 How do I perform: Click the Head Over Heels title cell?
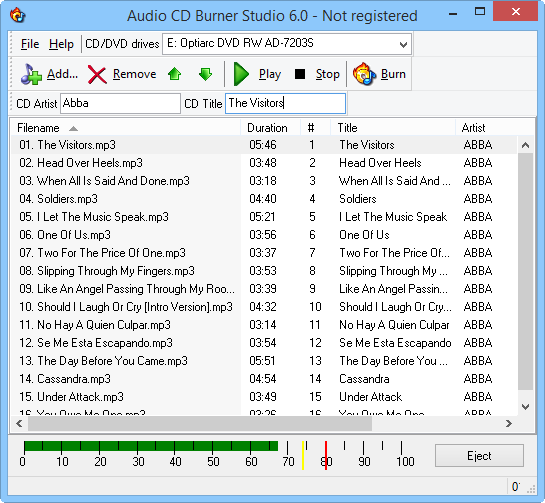380,163
